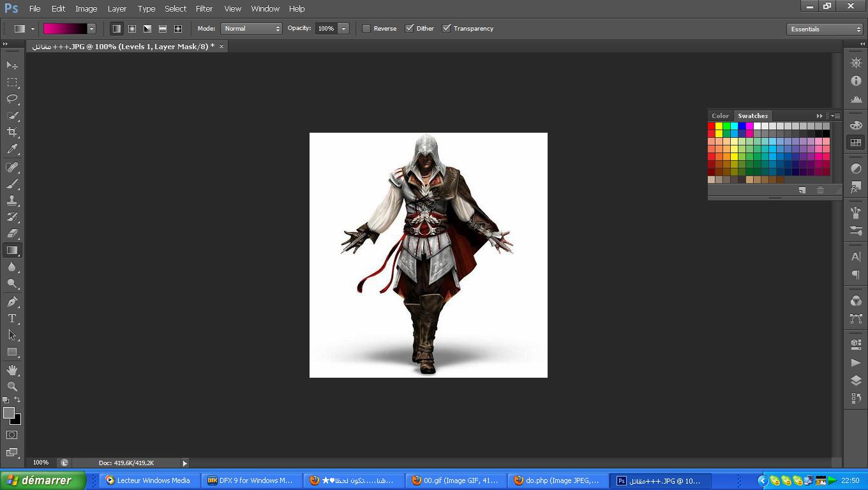Select the Hand tool
The image size is (868, 490).
pyautogui.click(x=12, y=370)
